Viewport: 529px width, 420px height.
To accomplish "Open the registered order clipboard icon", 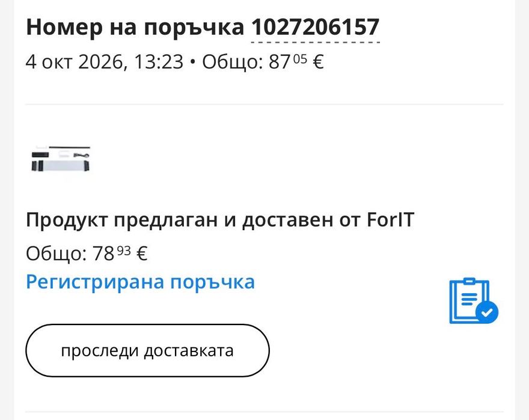I will click(x=473, y=300).
